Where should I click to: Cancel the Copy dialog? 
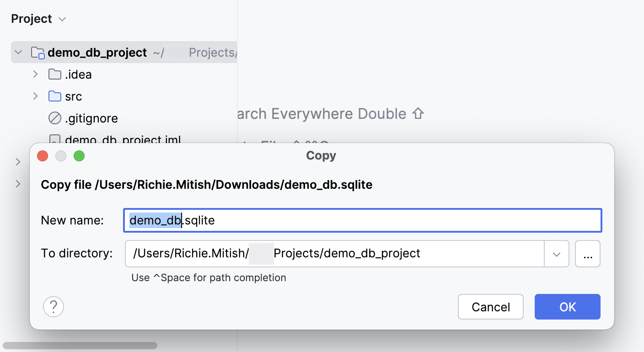pyautogui.click(x=491, y=307)
